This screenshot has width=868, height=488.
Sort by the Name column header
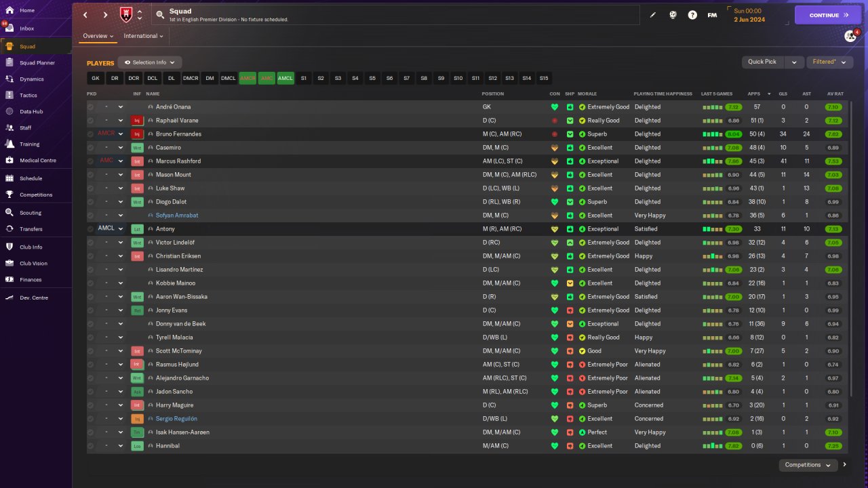coord(153,94)
